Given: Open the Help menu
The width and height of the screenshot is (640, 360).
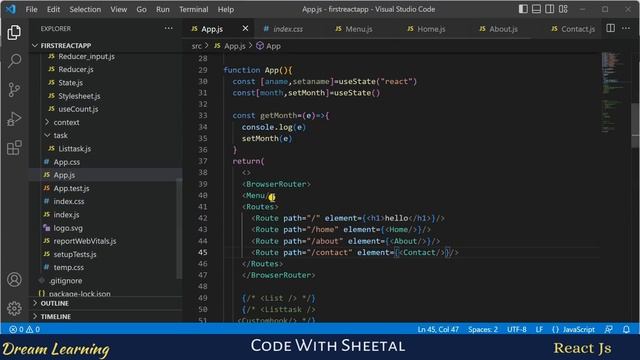Looking at the screenshot, I should coord(226,9).
